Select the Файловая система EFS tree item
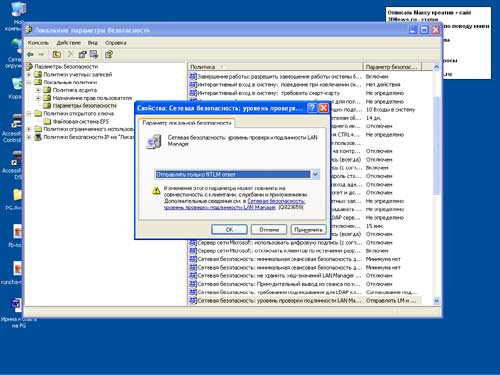The width and height of the screenshot is (500, 375). (81, 121)
